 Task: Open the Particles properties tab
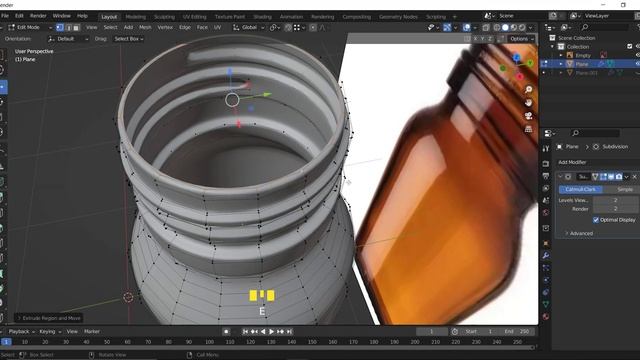click(x=546, y=268)
